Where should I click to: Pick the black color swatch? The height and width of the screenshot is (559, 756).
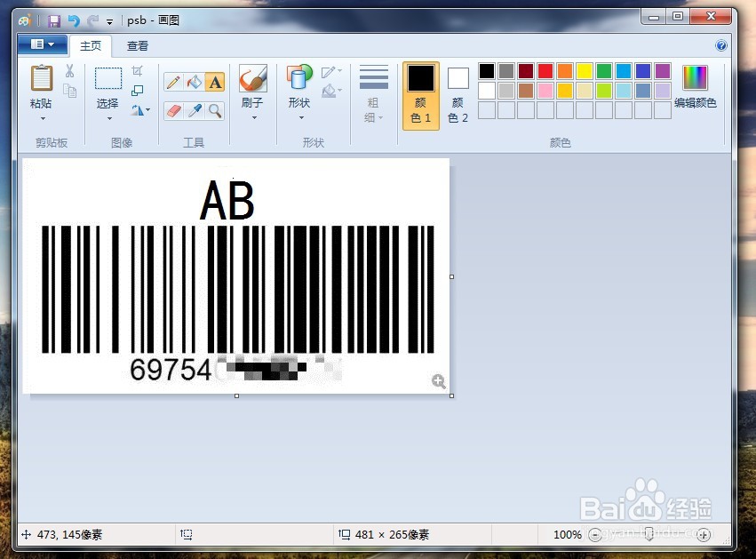[487, 71]
